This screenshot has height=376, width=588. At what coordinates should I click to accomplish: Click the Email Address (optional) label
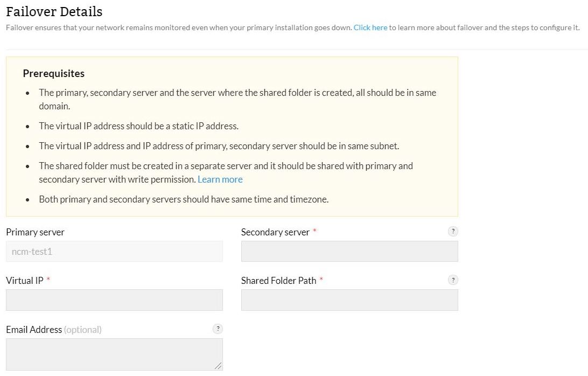pos(53,330)
